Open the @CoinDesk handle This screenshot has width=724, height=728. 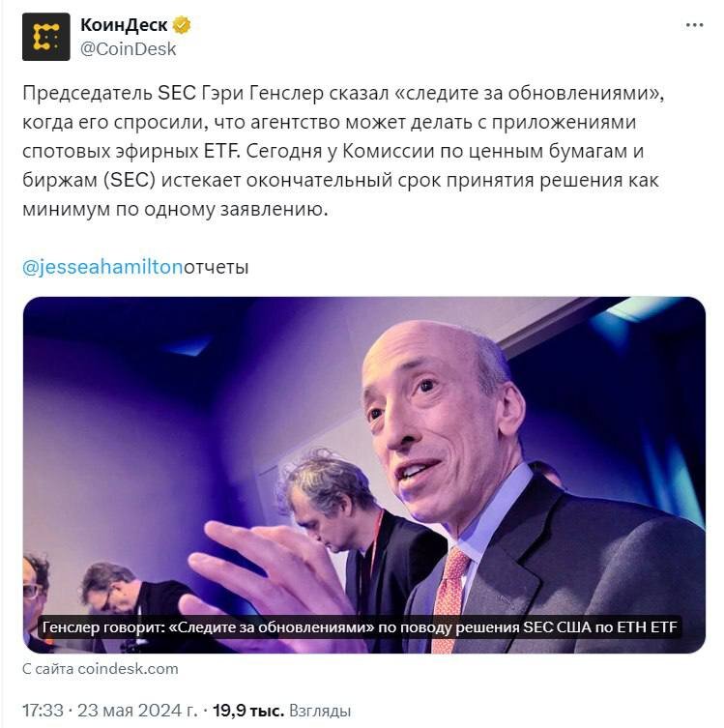coord(129,48)
